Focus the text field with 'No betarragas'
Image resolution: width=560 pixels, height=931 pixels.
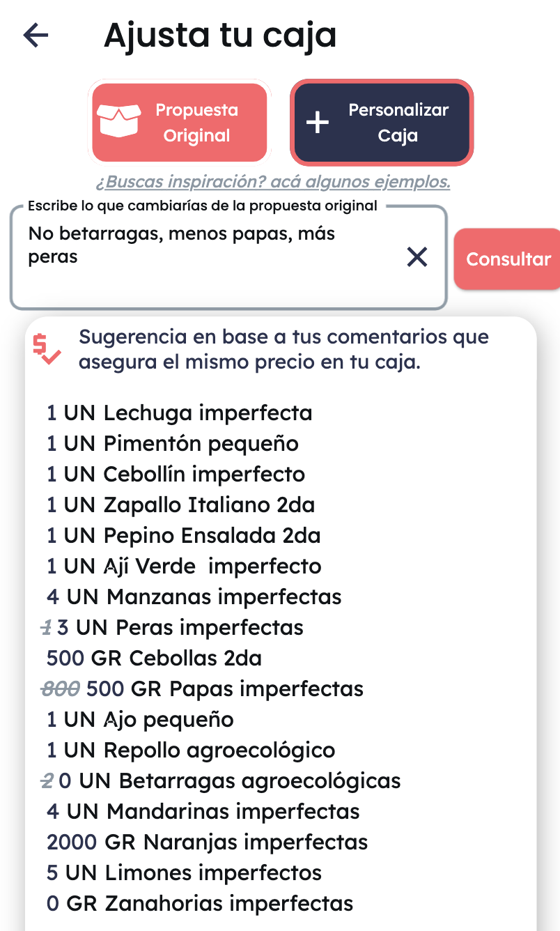(209, 258)
